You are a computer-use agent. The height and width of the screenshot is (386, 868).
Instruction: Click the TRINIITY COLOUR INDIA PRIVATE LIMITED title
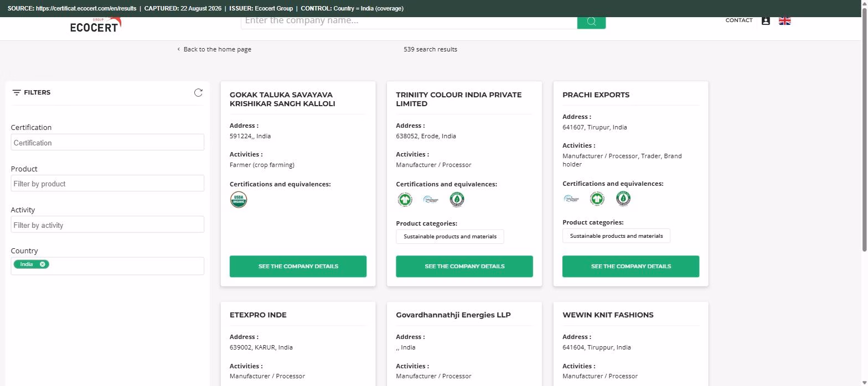458,99
